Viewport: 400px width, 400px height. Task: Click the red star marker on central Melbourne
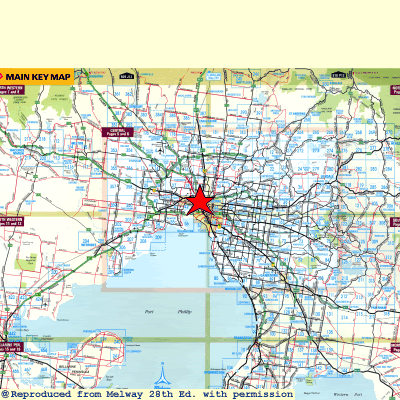200,201
